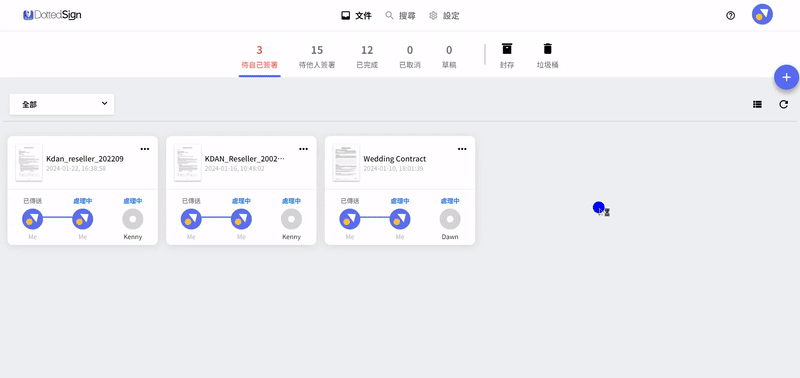Select the 待他人簽署 tab
This screenshot has width=800, height=378.
click(317, 57)
